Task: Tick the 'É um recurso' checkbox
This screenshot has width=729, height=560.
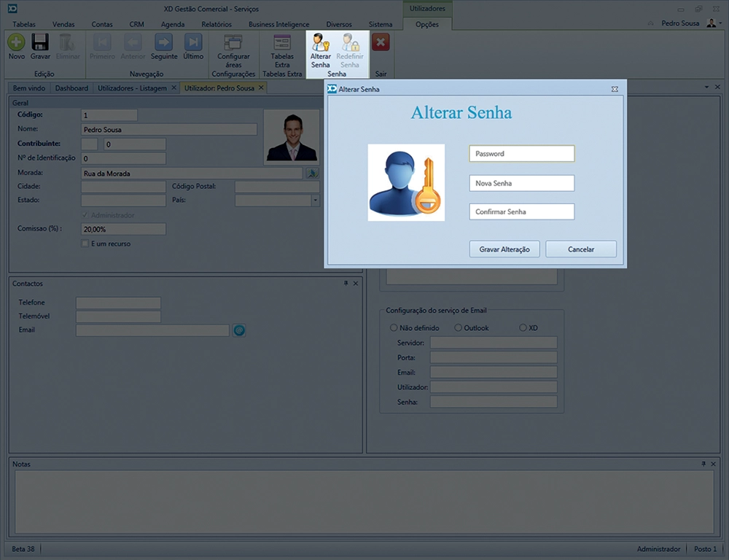Action: (85, 244)
